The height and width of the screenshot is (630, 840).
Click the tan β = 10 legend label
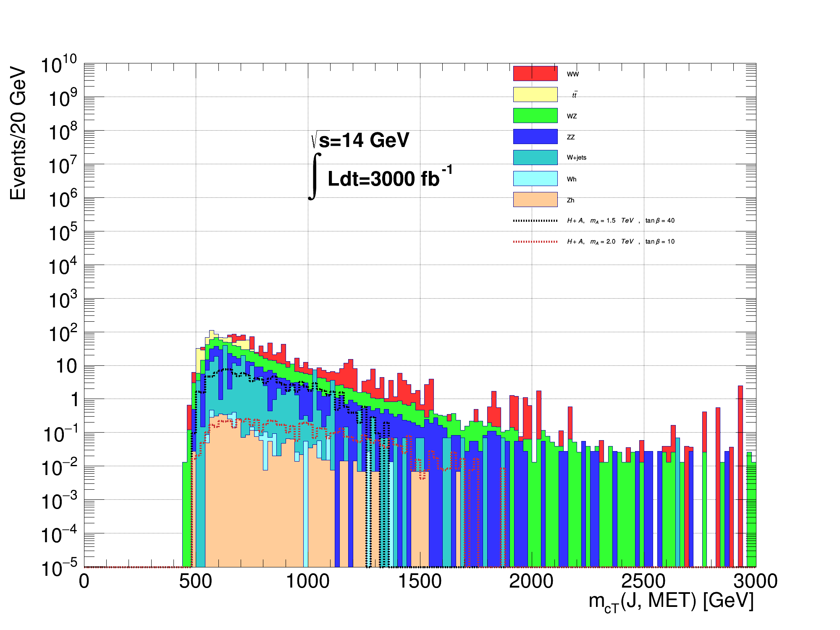tap(660, 241)
